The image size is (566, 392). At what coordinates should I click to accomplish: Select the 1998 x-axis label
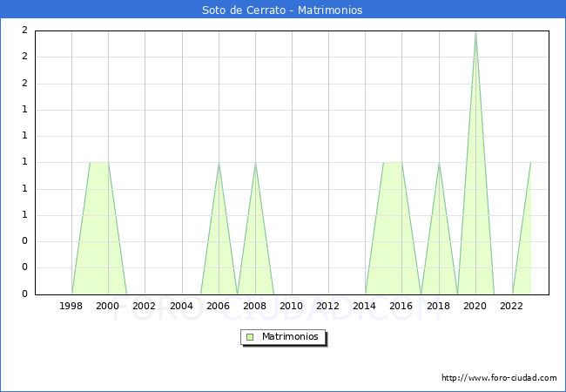pos(71,306)
